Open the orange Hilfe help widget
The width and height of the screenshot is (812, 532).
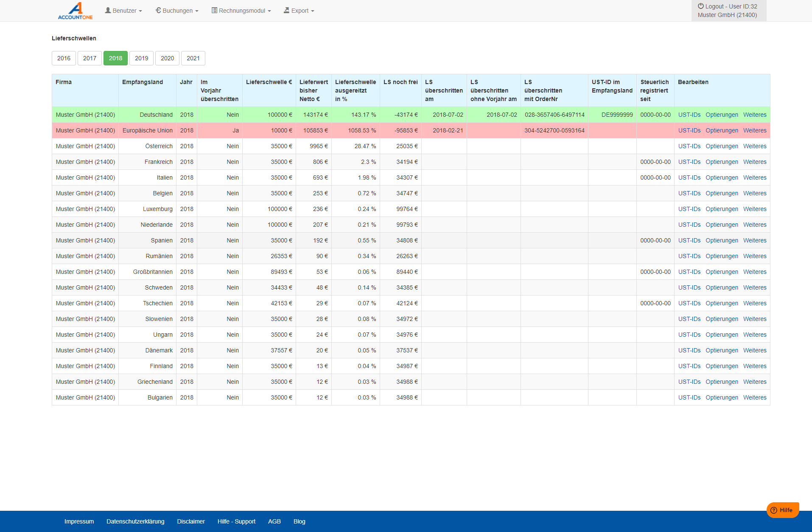point(782,510)
